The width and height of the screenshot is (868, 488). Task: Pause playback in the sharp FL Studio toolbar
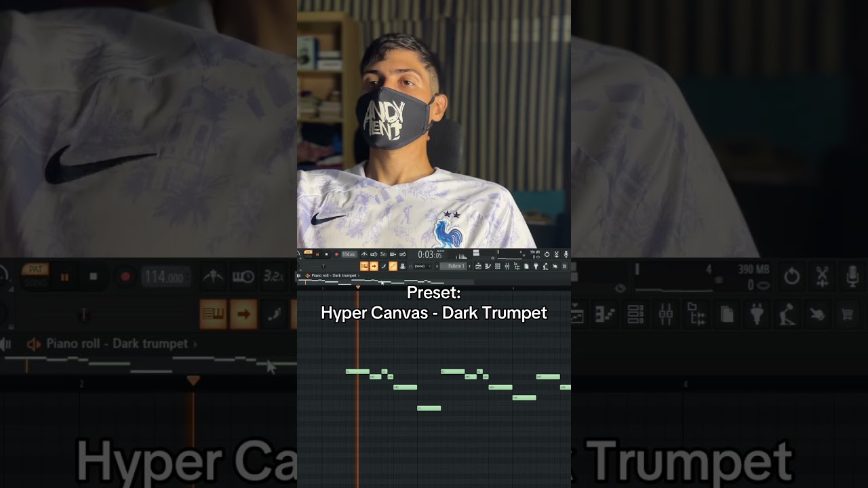[x=317, y=254]
